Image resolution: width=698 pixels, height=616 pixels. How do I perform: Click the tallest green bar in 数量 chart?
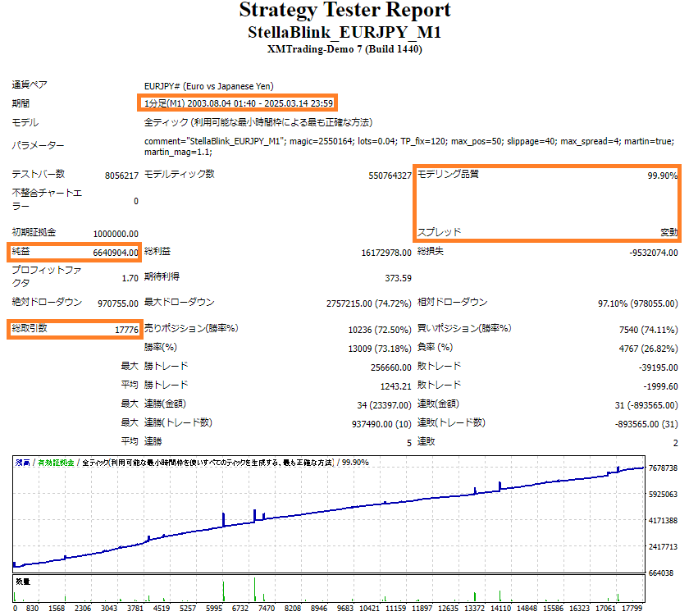(254, 589)
